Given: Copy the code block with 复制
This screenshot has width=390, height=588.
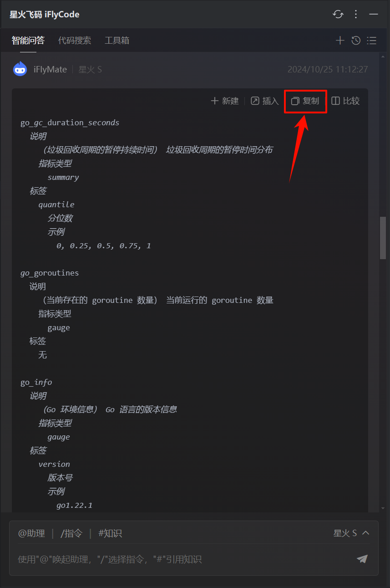Looking at the screenshot, I should (305, 101).
